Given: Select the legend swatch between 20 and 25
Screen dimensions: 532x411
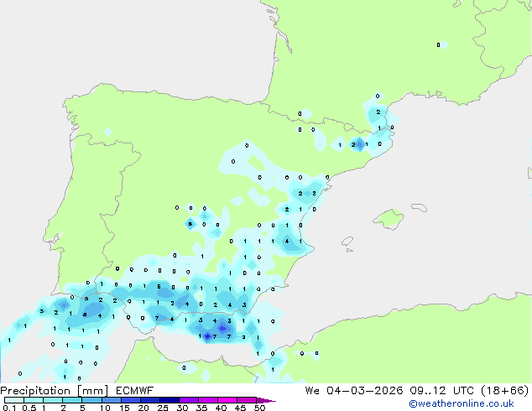Looking at the screenshot, I should coord(150,400).
